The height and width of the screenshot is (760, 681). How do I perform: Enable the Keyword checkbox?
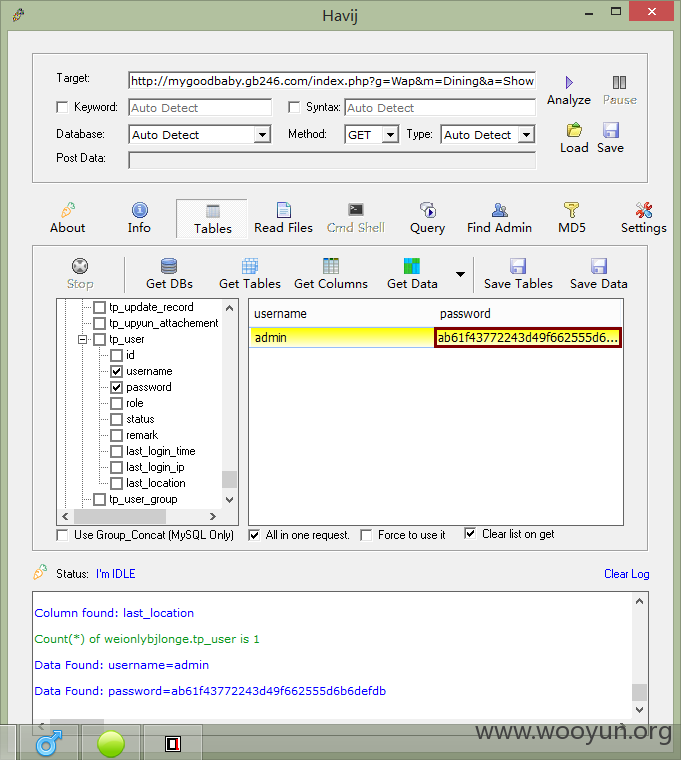pos(62,107)
